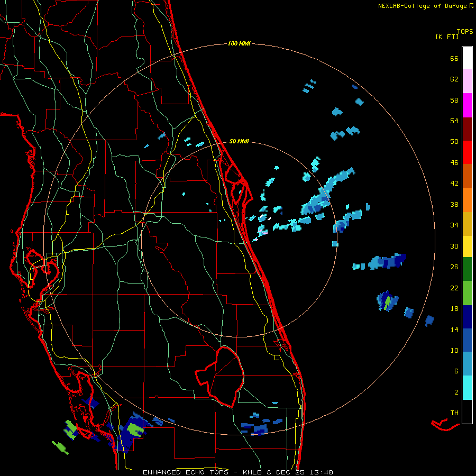Screen dimensions: 476x476
Task: Select the light green legend swatch
Action: [467, 293]
